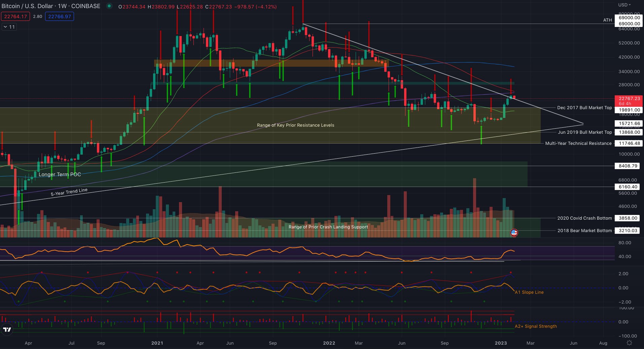Image resolution: width=644 pixels, height=349 pixels.
Task: Expand the 11 indicators legend
Action: click(x=9, y=27)
